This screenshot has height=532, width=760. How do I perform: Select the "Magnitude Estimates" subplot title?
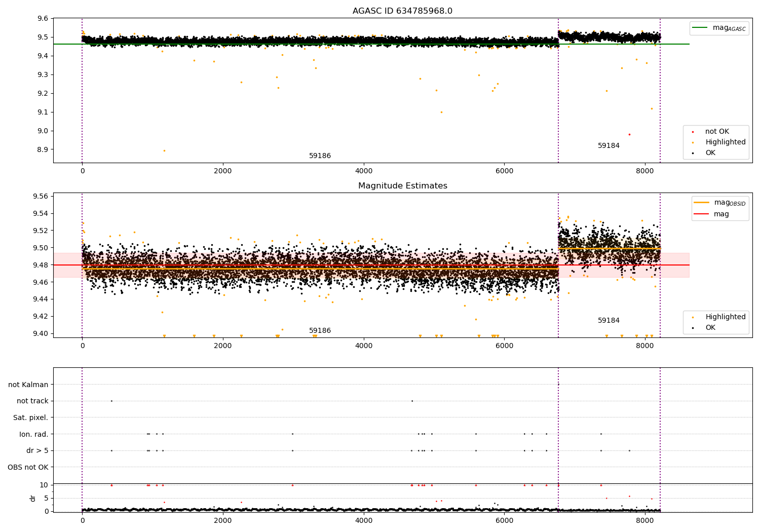[402, 186]
